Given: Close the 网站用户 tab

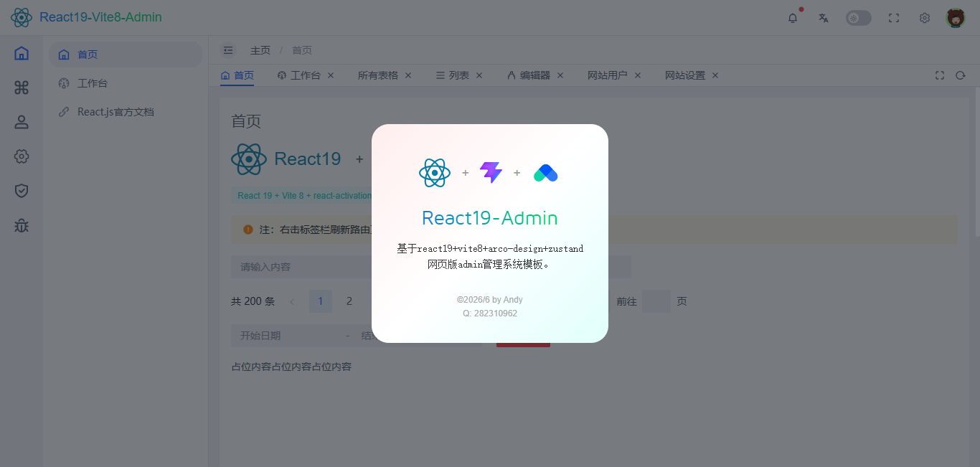Looking at the screenshot, I should (638, 75).
